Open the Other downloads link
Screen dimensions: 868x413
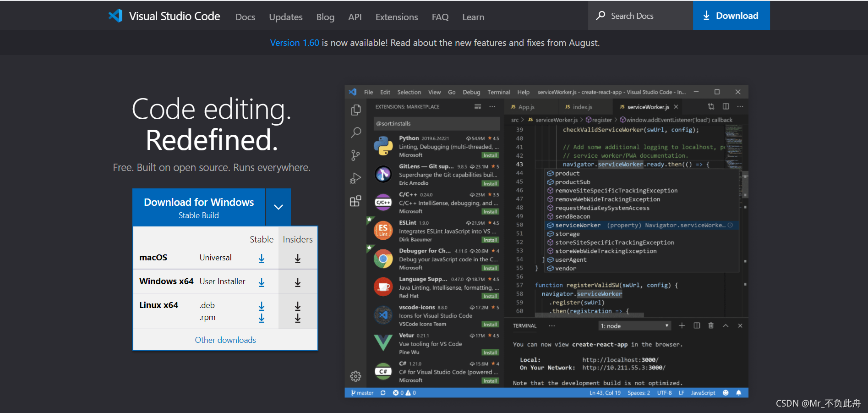[x=225, y=340]
